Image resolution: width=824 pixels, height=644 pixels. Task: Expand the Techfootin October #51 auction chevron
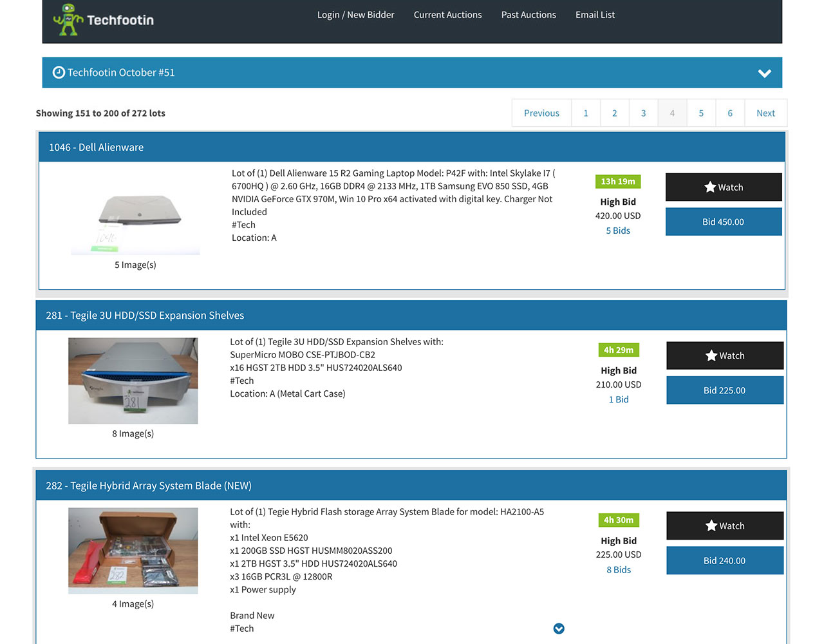pos(764,73)
